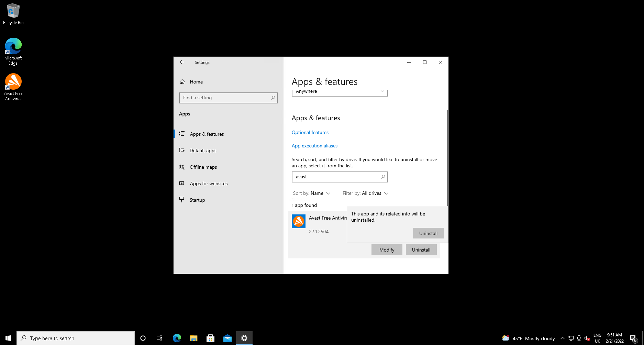Image resolution: width=644 pixels, height=345 pixels.
Task: Click the Settings page vertical scrollbar
Action: (x=447, y=158)
